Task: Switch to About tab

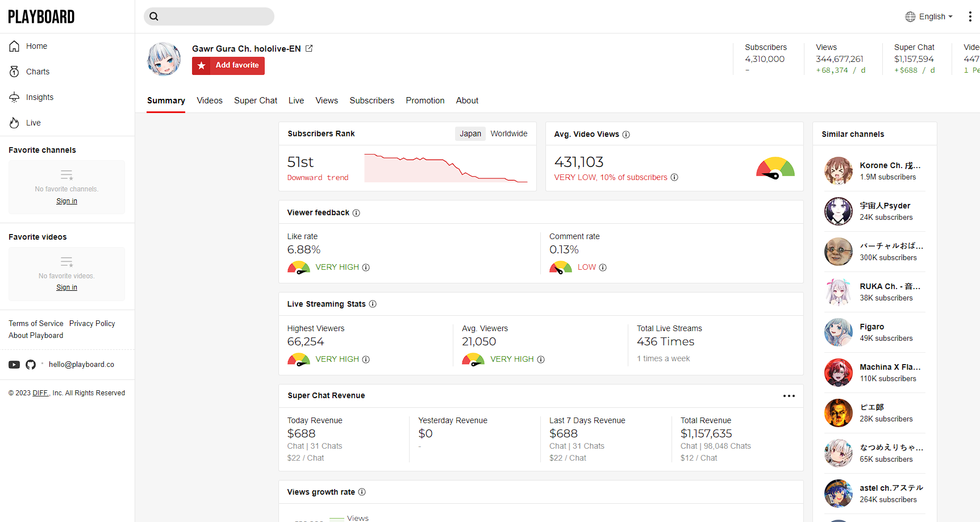Action: point(467,101)
